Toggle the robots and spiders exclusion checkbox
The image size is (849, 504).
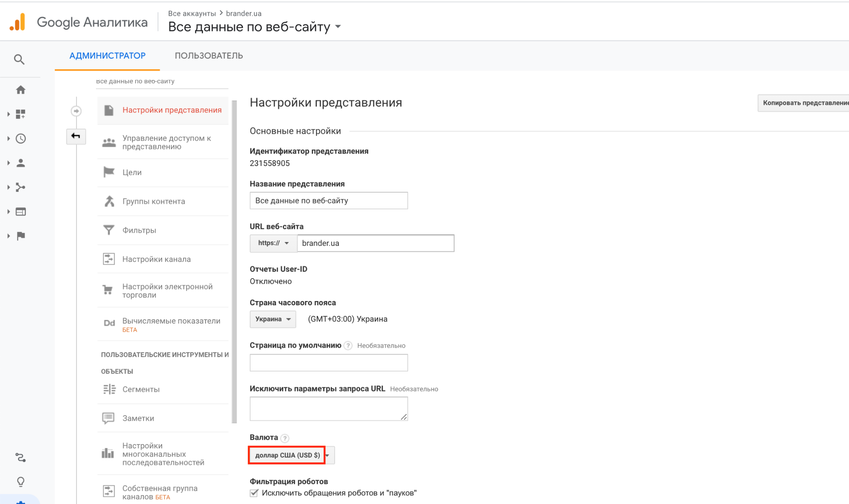(254, 493)
